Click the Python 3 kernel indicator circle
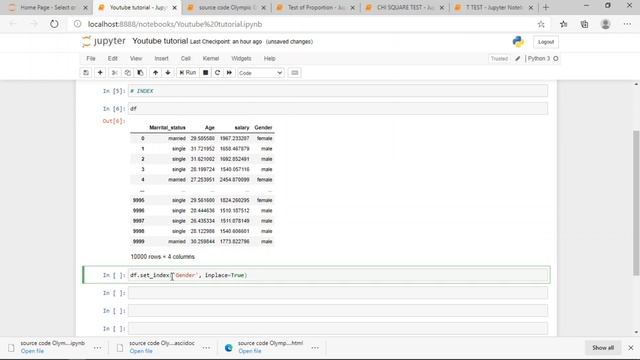This screenshot has height=360, width=640. pos(556,59)
